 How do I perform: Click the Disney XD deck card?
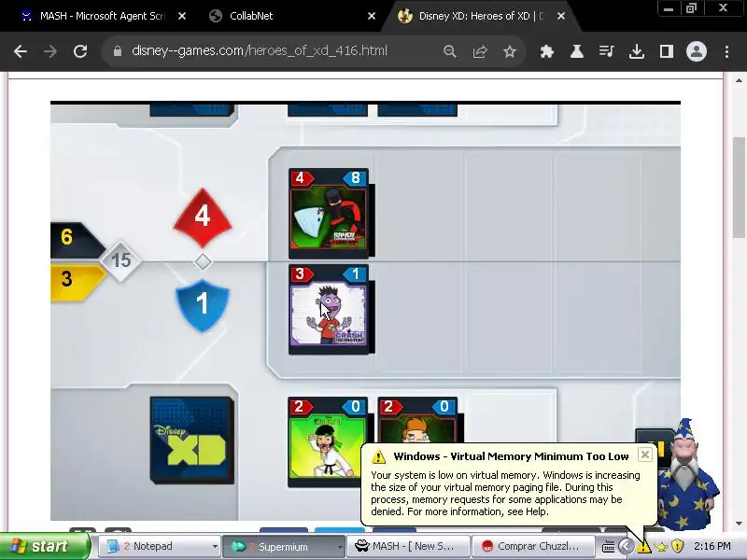click(x=191, y=440)
